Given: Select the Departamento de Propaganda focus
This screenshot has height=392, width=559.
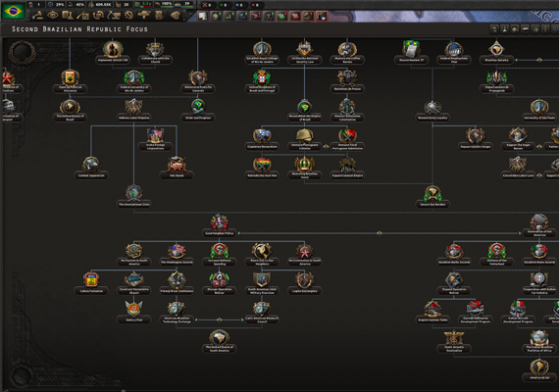Looking at the screenshot, I should tap(496, 81).
